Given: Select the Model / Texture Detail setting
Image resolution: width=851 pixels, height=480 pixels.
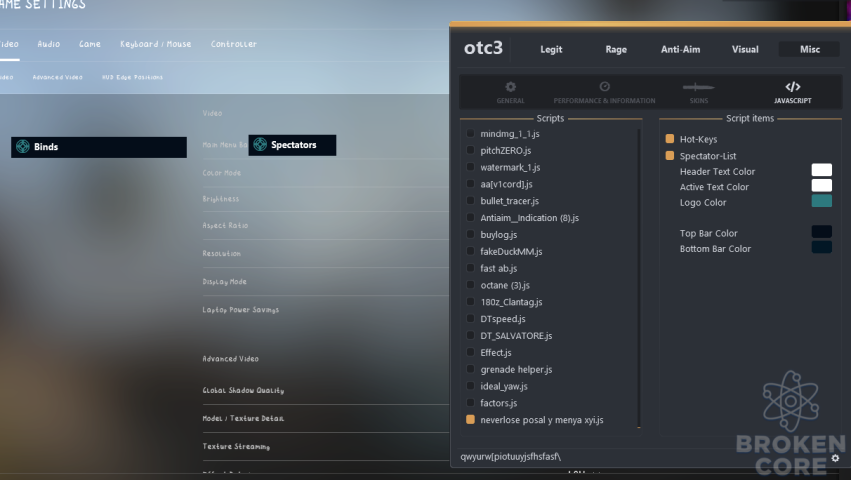Looking at the screenshot, I should [x=243, y=419].
